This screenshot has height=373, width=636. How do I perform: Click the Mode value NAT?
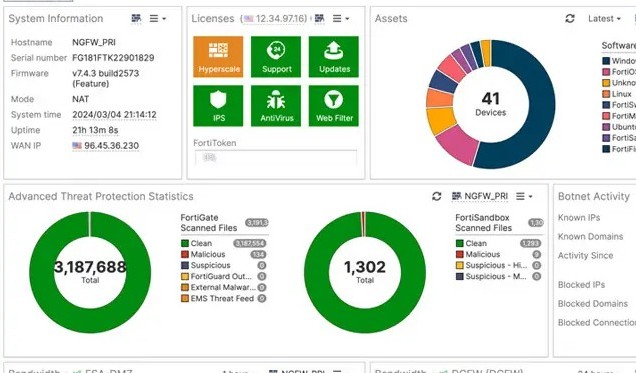(80, 99)
